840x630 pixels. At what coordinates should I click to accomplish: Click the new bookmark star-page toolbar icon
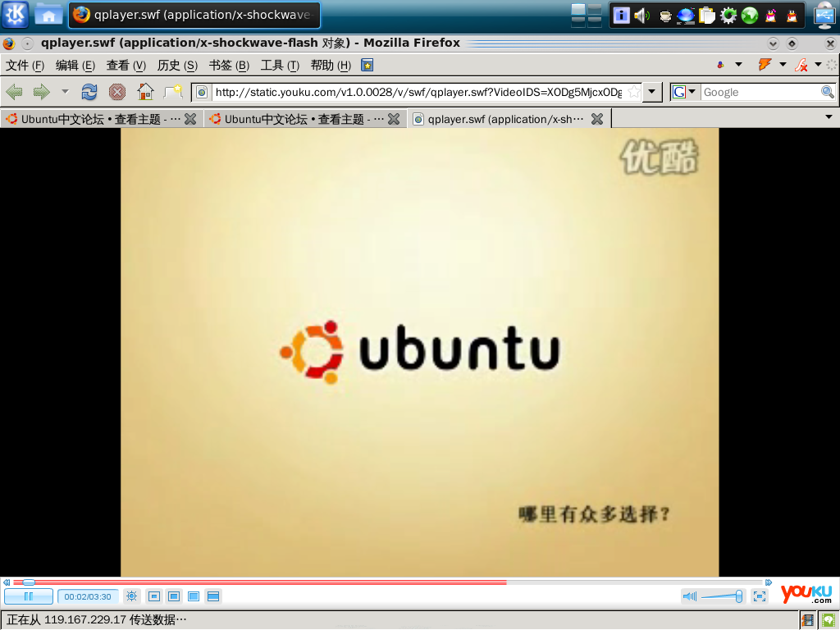tap(173, 92)
